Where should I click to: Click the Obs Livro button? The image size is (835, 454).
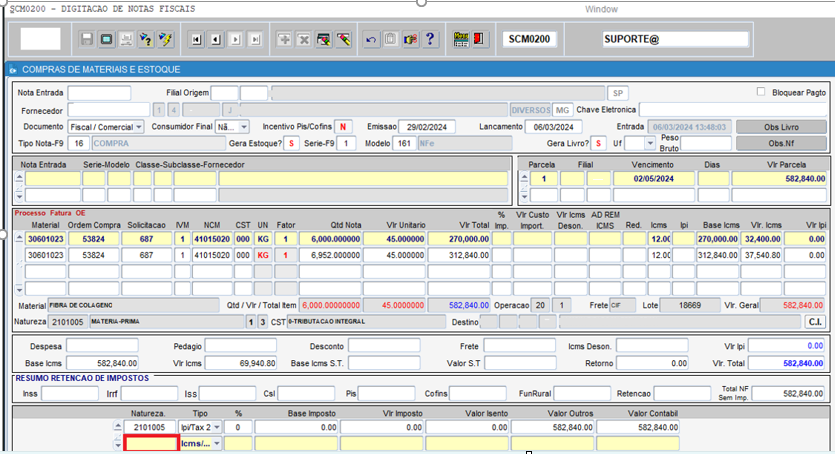(781, 127)
